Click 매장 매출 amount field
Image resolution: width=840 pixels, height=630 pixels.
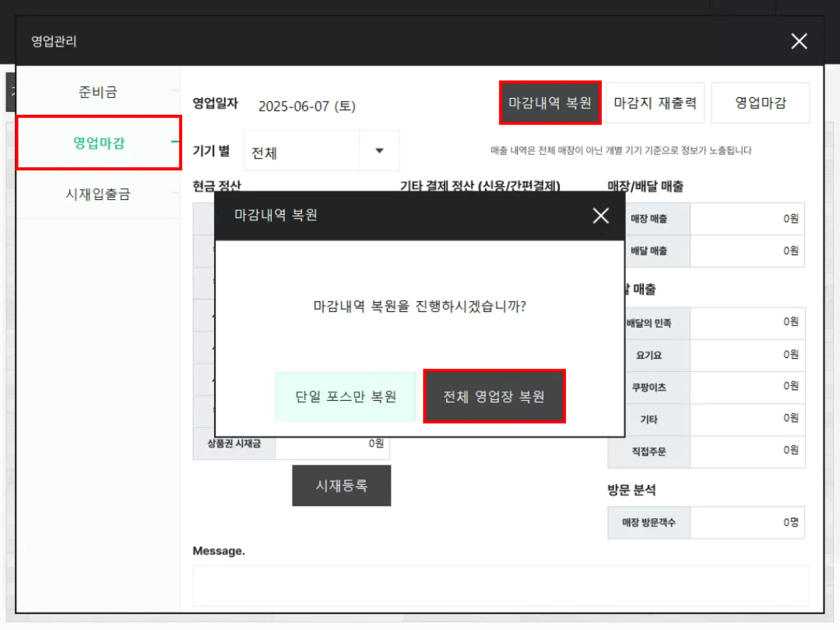pyautogui.click(x=746, y=219)
